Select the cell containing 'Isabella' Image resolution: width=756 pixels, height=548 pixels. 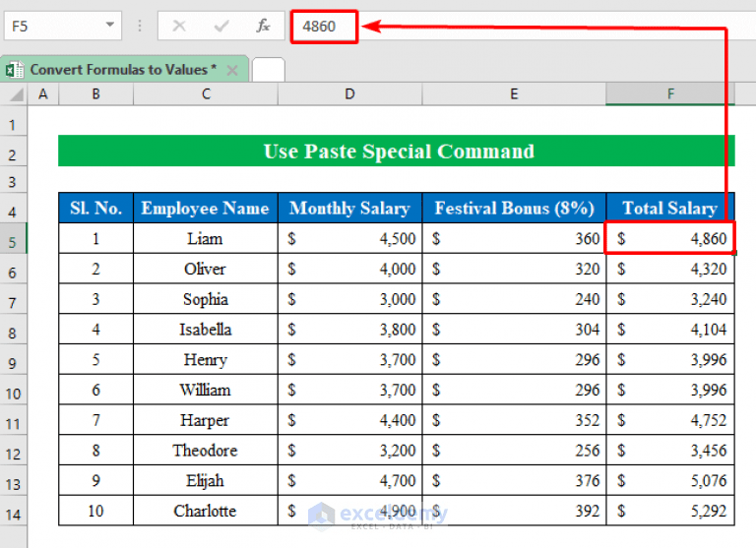click(x=206, y=330)
